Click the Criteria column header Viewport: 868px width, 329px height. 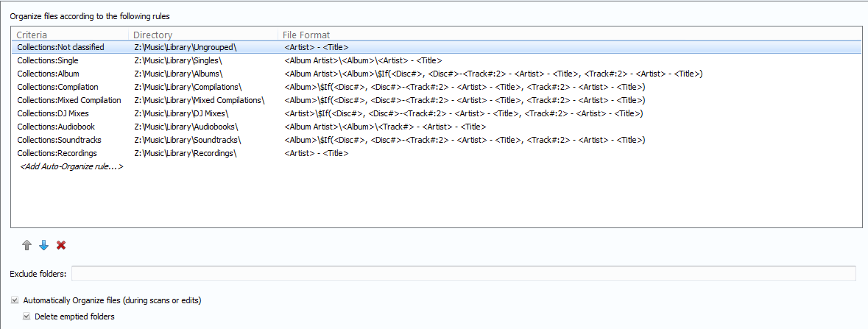[x=32, y=35]
